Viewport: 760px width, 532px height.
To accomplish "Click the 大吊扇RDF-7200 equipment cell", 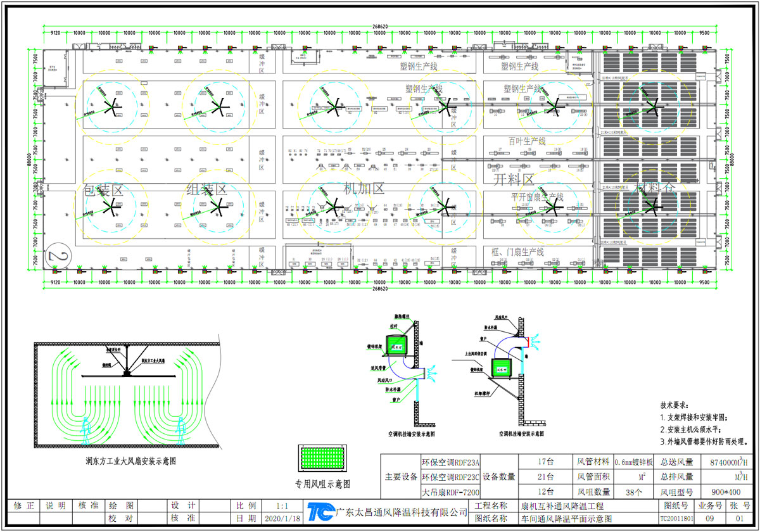I will pos(450,491).
